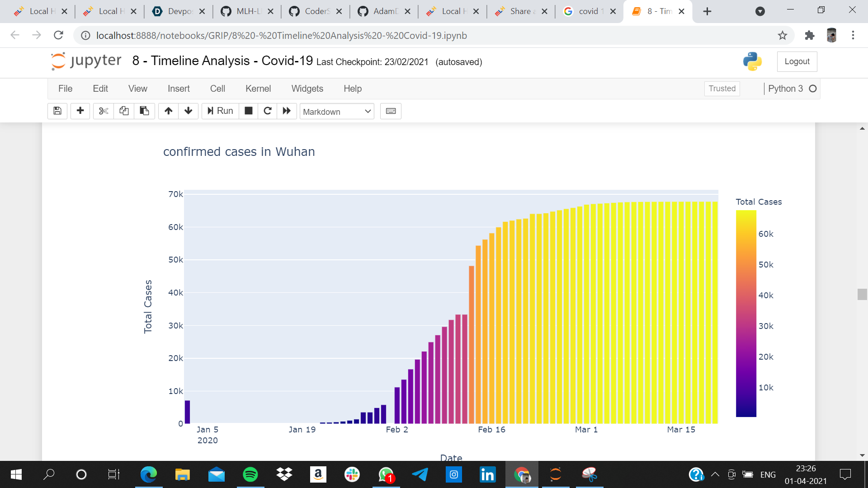The image size is (868, 488).
Task: Open cell type Markdown dropdown
Action: click(x=337, y=112)
